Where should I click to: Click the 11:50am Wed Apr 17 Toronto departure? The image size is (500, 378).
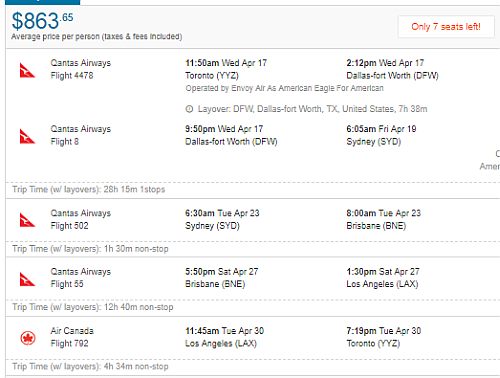tap(226, 69)
